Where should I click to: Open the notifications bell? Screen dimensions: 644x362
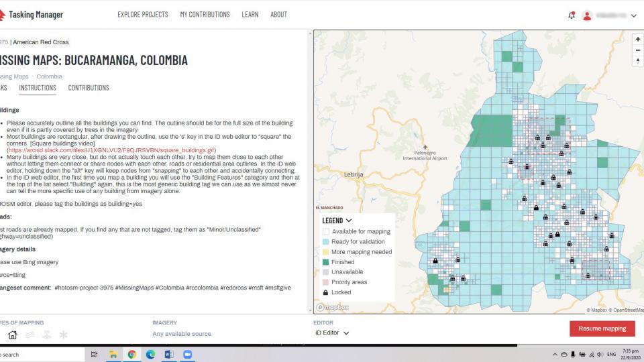(572, 15)
